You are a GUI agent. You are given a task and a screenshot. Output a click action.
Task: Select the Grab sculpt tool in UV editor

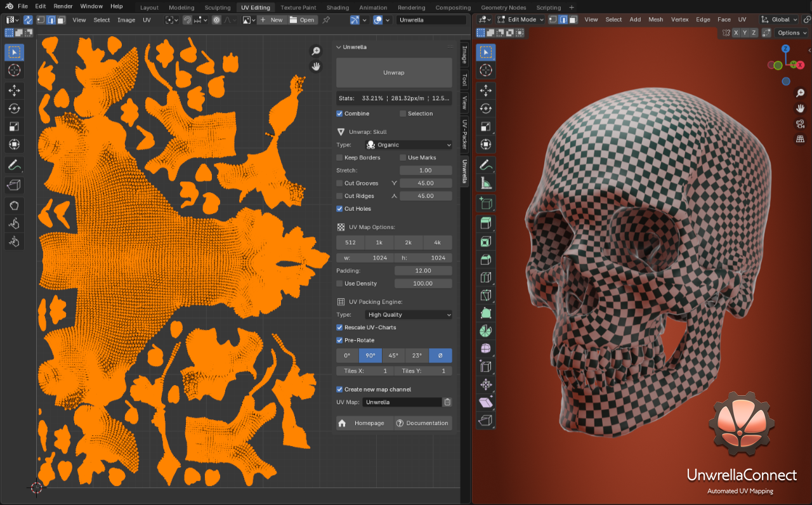[x=14, y=205]
